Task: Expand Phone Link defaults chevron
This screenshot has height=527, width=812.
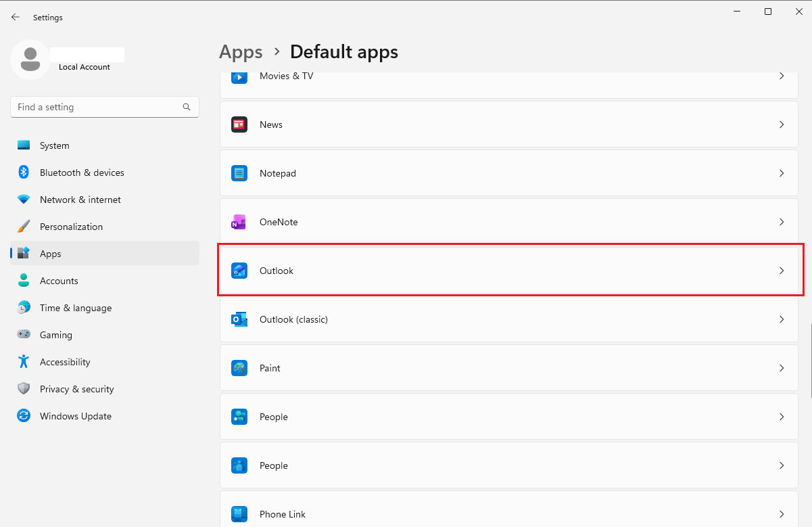Action: coord(782,514)
